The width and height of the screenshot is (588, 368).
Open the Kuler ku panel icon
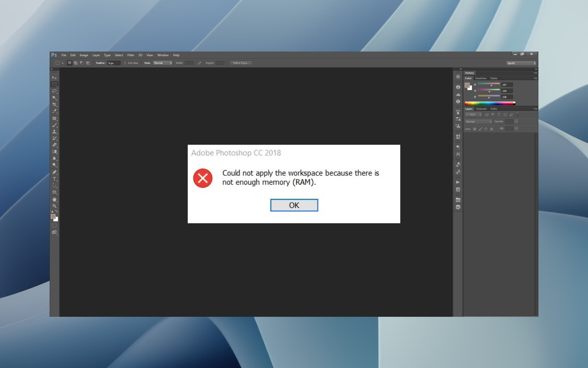pos(458,207)
